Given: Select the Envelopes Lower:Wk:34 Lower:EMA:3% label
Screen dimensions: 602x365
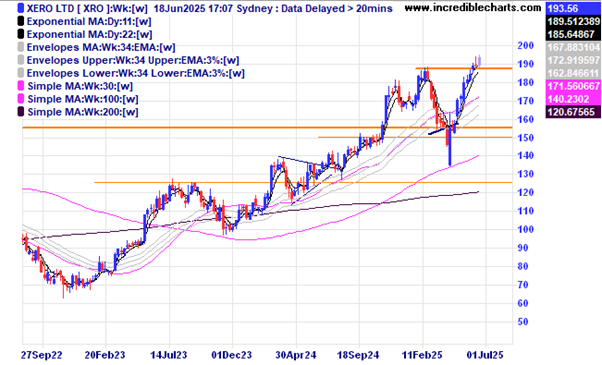Looking at the screenshot, I should click(136, 73).
